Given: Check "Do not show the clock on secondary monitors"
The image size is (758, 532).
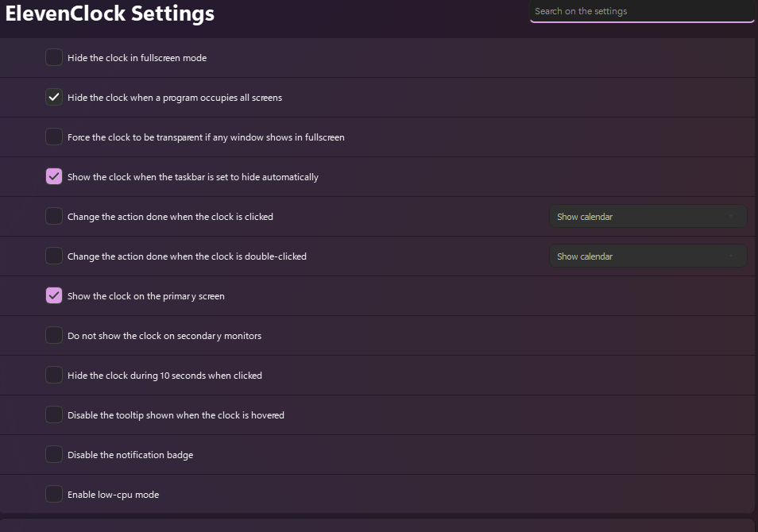Looking at the screenshot, I should (x=53, y=335).
